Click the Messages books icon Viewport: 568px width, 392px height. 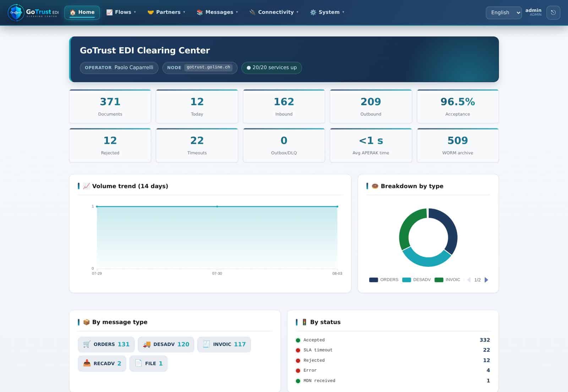[x=200, y=12]
